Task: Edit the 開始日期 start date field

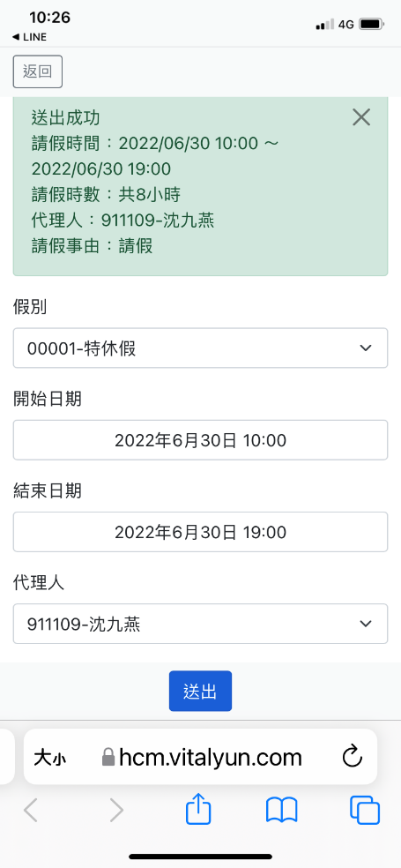Action: [200, 440]
